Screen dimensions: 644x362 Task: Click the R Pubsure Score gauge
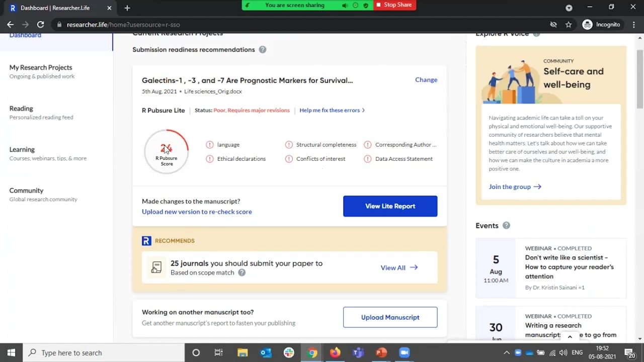click(x=167, y=151)
